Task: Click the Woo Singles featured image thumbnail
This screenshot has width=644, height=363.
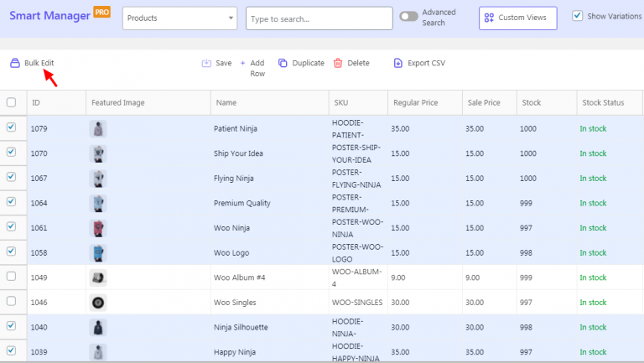Action: coord(99,302)
